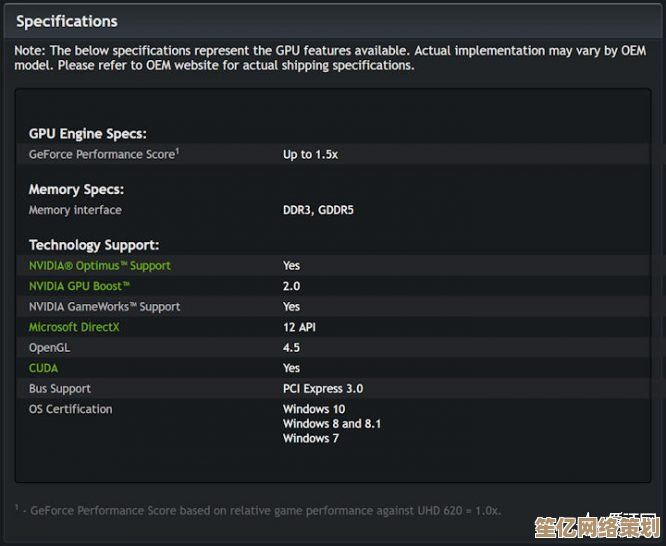Follow the Microsoft DirectX link
Image resolution: width=666 pixels, height=546 pixels.
[x=74, y=327]
